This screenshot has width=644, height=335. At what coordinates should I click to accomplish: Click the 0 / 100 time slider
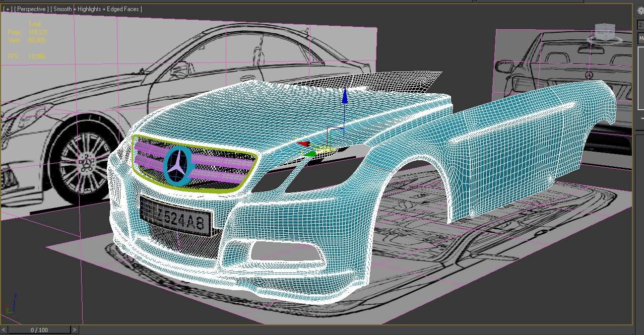(x=39, y=330)
